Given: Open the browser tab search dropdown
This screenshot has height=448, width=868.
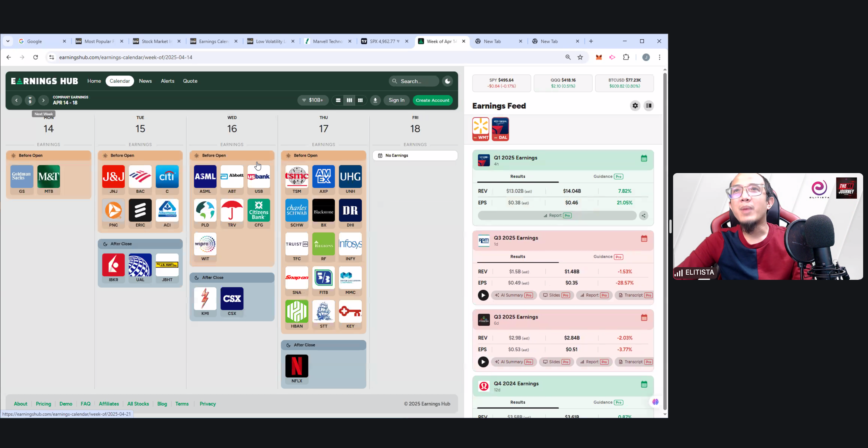Looking at the screenshot, I should pyautogui.click(x=8, y=41).
